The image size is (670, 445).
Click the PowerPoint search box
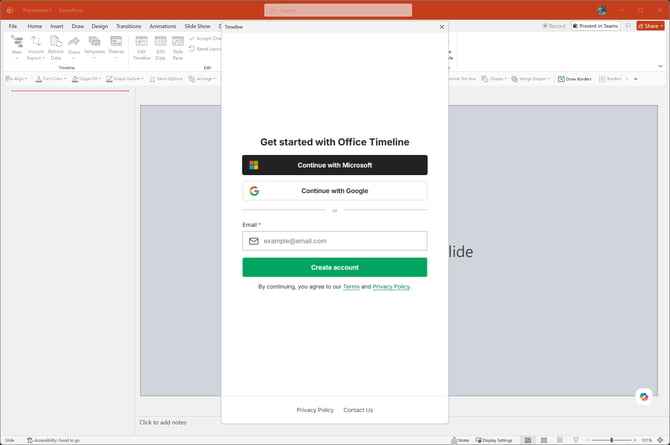tap(338, 10)
